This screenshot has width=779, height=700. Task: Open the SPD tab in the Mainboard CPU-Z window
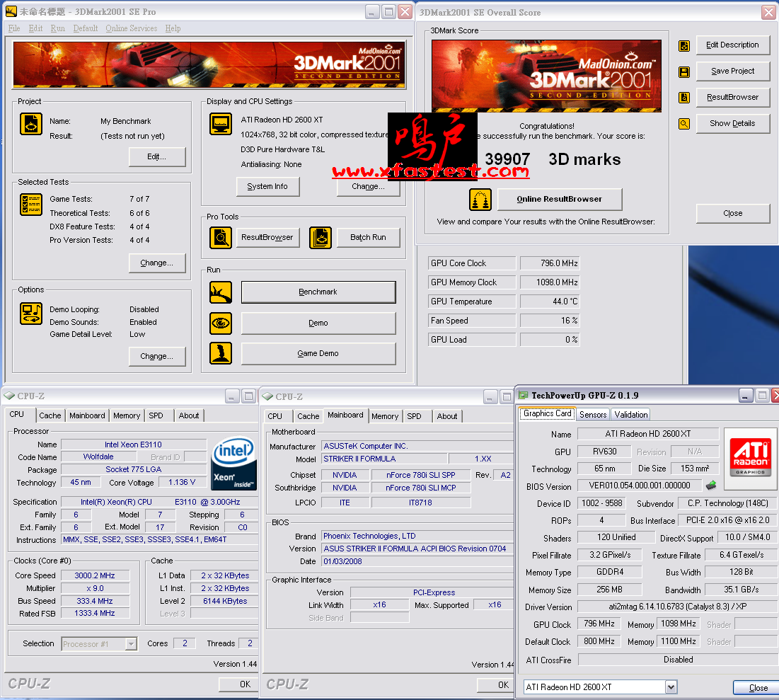point(415,416)
